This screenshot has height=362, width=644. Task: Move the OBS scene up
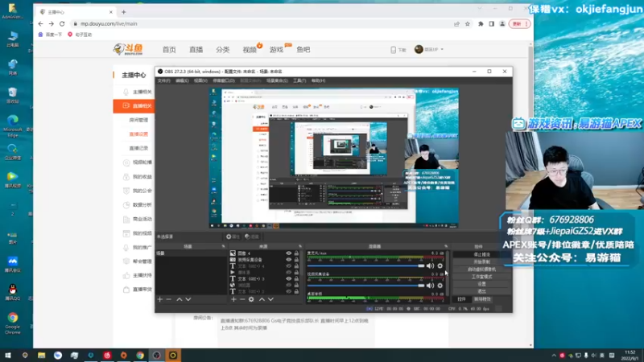coord(179,299)
